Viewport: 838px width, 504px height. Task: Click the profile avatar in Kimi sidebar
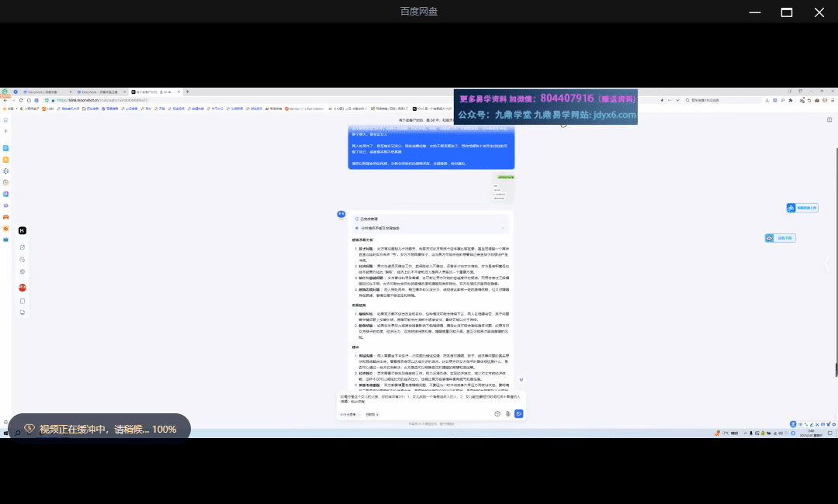[x=23, y=287]
